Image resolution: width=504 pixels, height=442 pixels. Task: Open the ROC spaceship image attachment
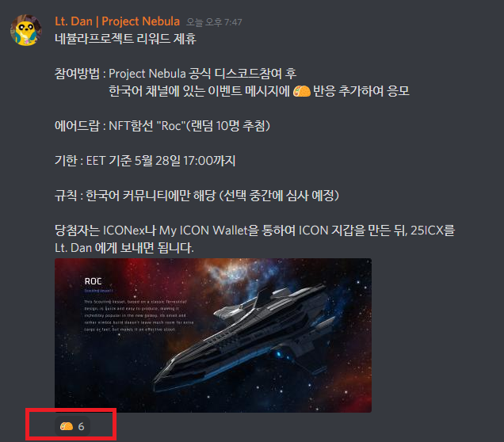pyautogui.click(x=213, y=335)
